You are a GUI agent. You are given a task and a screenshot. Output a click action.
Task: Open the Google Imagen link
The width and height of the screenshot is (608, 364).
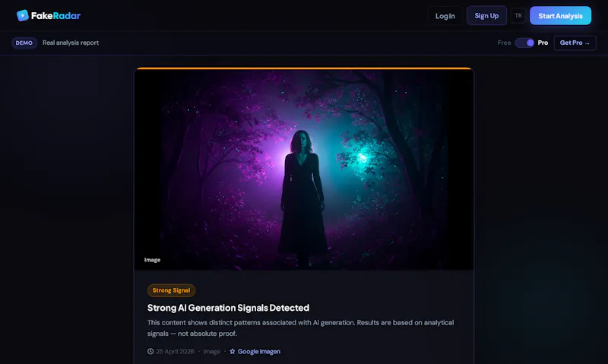point(258,351)
